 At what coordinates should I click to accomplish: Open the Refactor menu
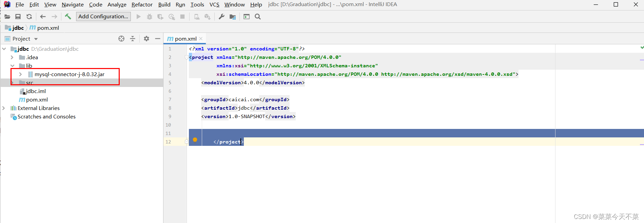click(x=142, y=4)
